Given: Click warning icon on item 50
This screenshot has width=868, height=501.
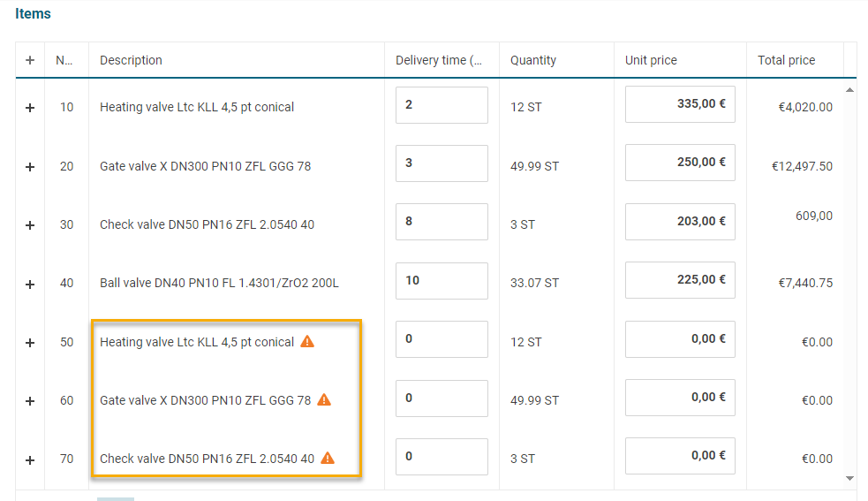Looking at the screenshot, I should 307,341.
